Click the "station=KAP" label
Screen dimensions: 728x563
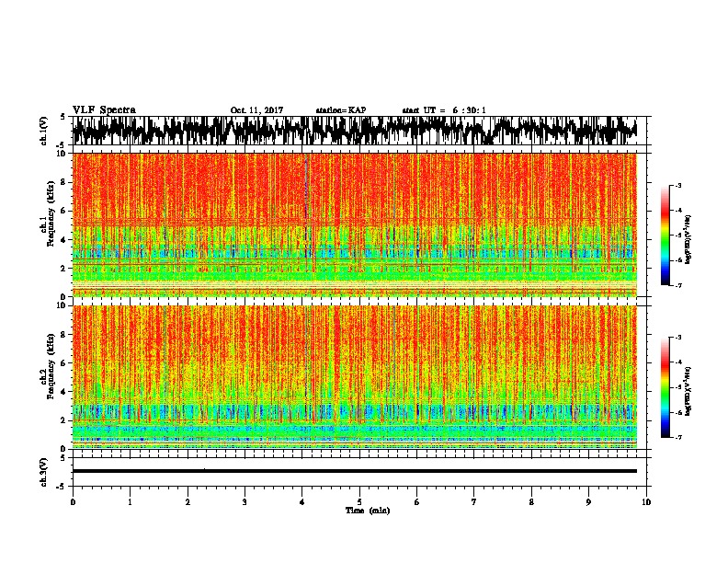341,110
